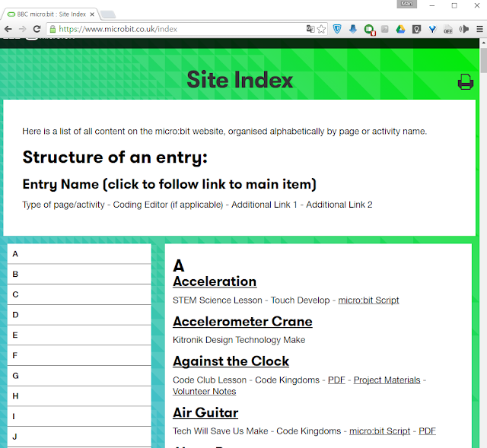Open the Volunteer Notes link
The width and height of the screenshot is (487, 448).
(205, 392)
